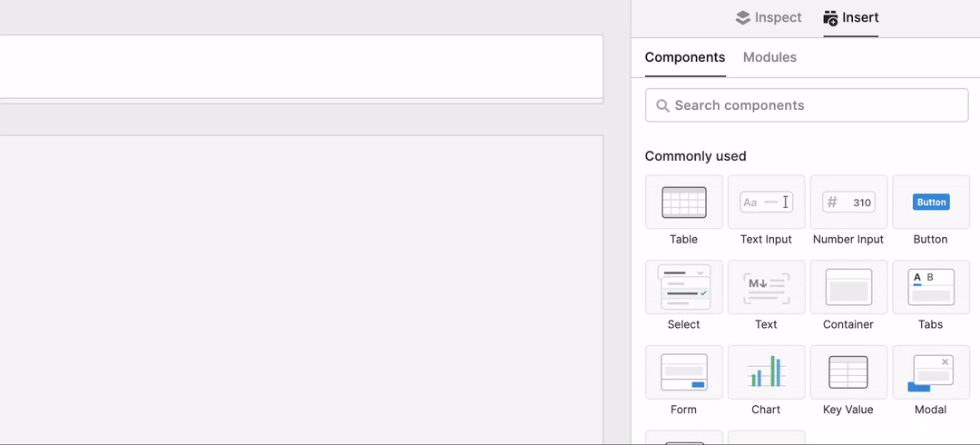Select the Button component icon

click(931, 203)
